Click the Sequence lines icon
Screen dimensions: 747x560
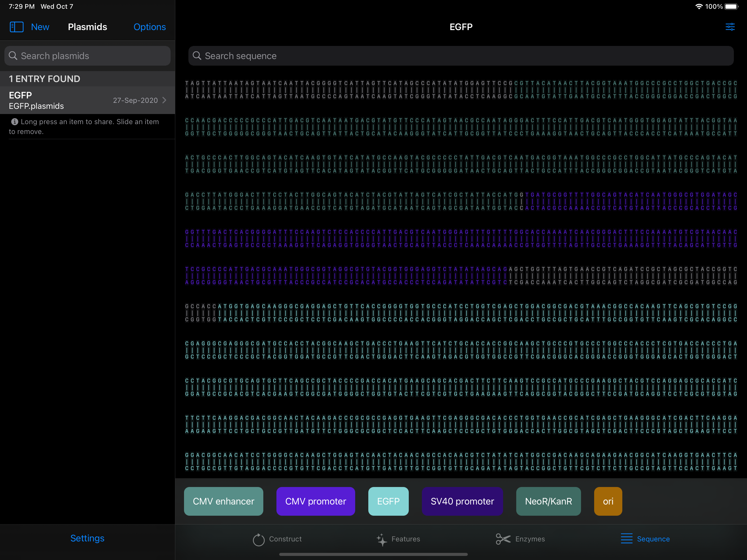[626, 539]
